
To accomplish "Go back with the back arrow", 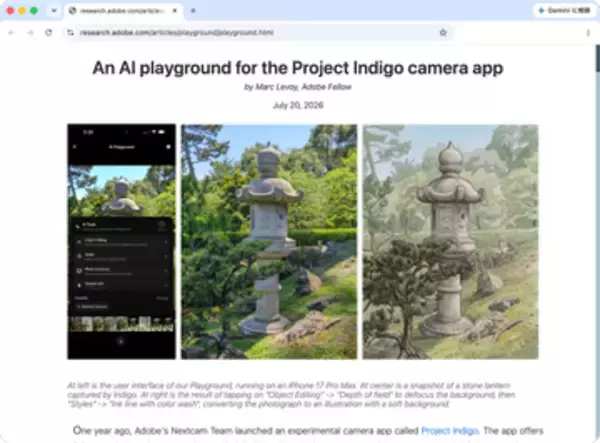I will [x=11, y=33].
